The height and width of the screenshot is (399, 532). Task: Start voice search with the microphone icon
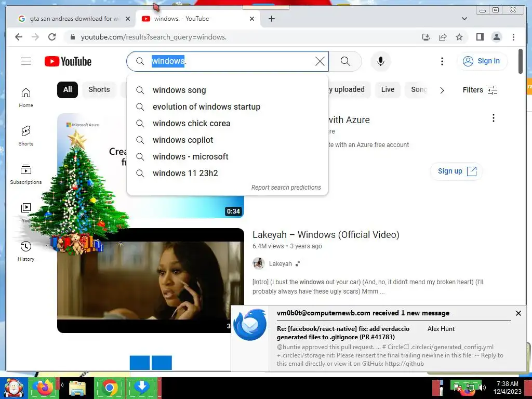(x=381, y=61)
